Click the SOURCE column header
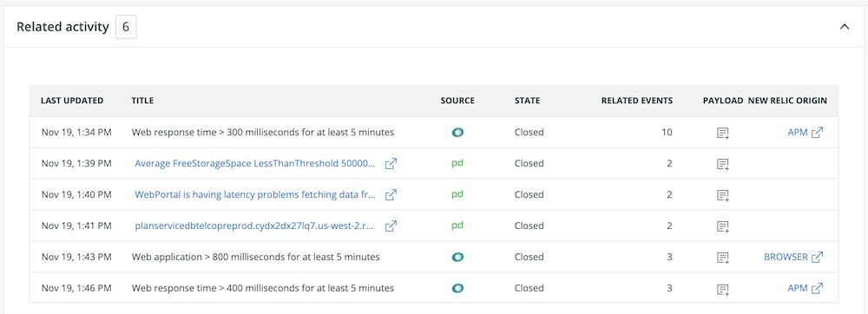Viewport: 868px width, 314px height. (457, 101)
